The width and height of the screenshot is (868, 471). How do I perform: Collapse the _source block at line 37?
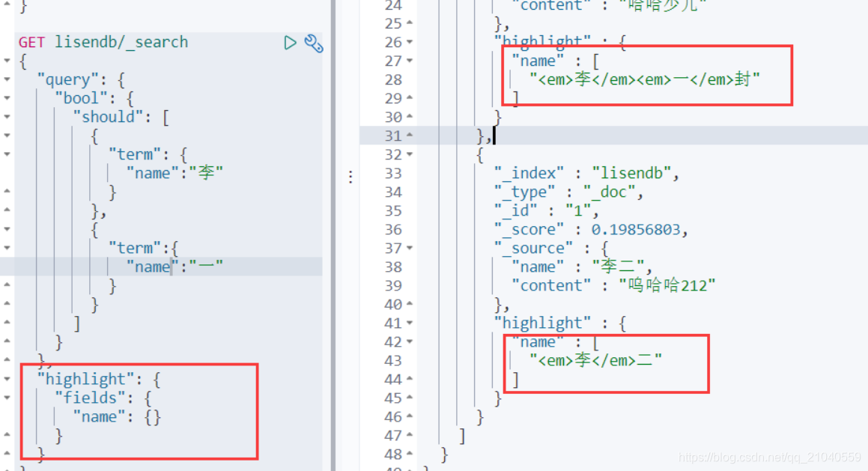point(410,248)
